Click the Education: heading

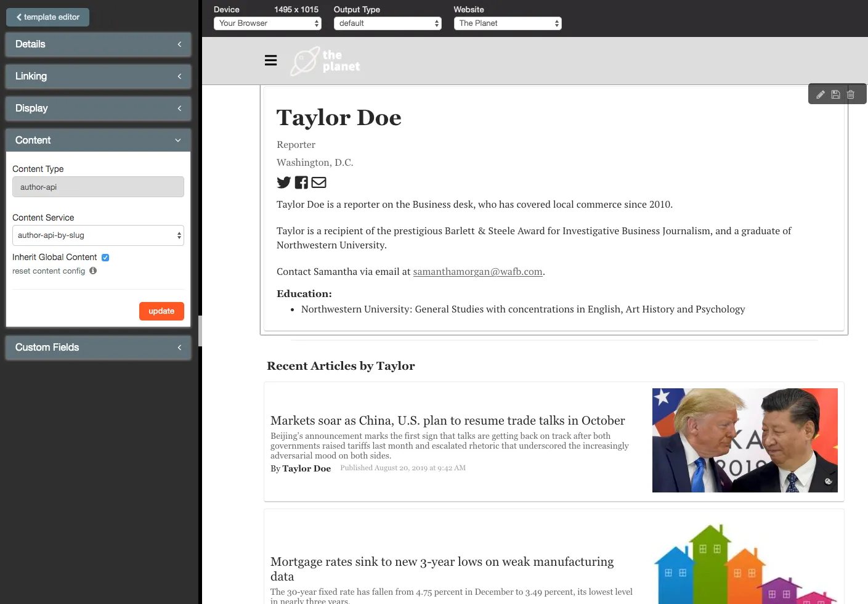pos(304,294)
